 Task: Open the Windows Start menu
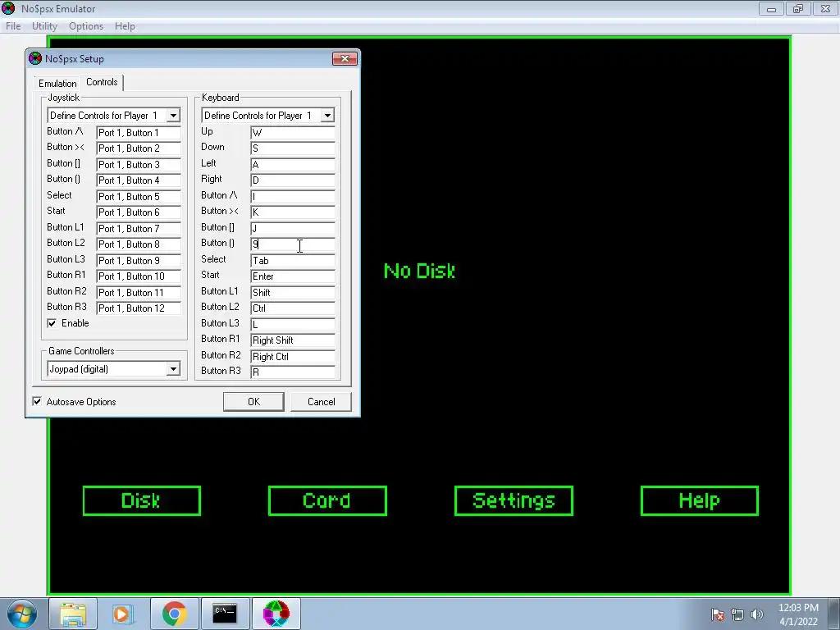(x=21, y=614)
